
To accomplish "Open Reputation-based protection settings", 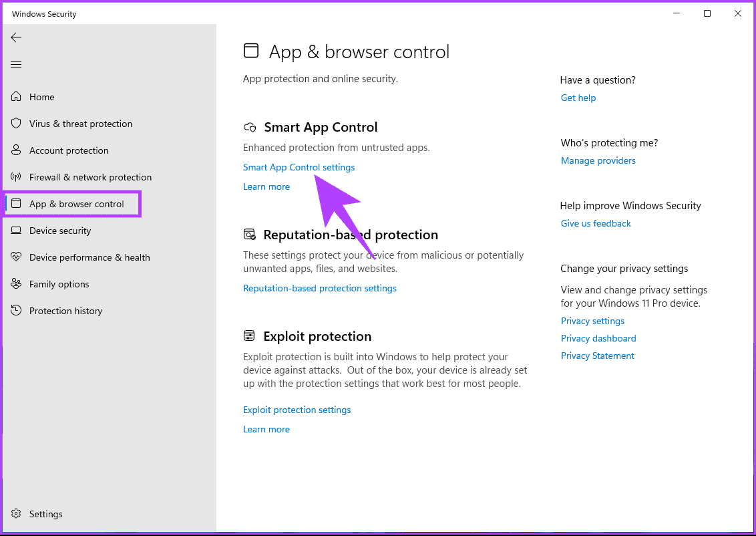I will 319,288.
